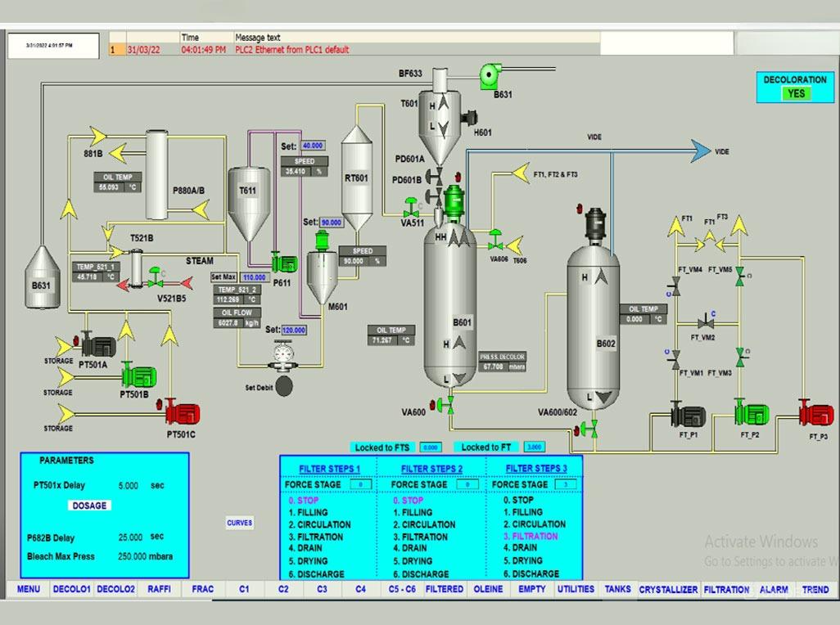Click the FT_P2 green pump
Image resolution: width=840 pixels, height=625 pixels.
point(751,413)
